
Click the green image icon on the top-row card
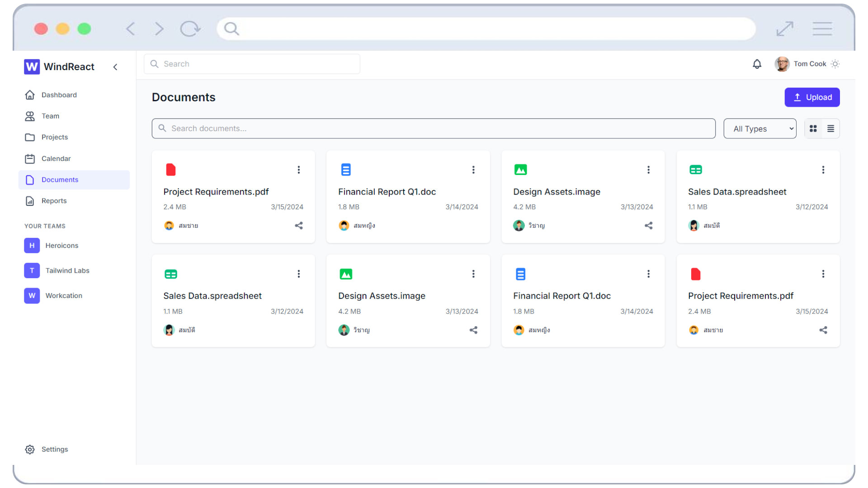520,170
